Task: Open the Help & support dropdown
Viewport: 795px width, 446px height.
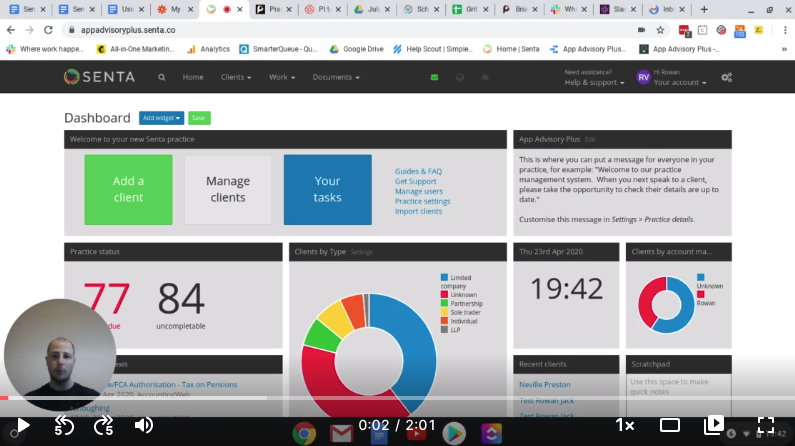Action: point(594,82)
